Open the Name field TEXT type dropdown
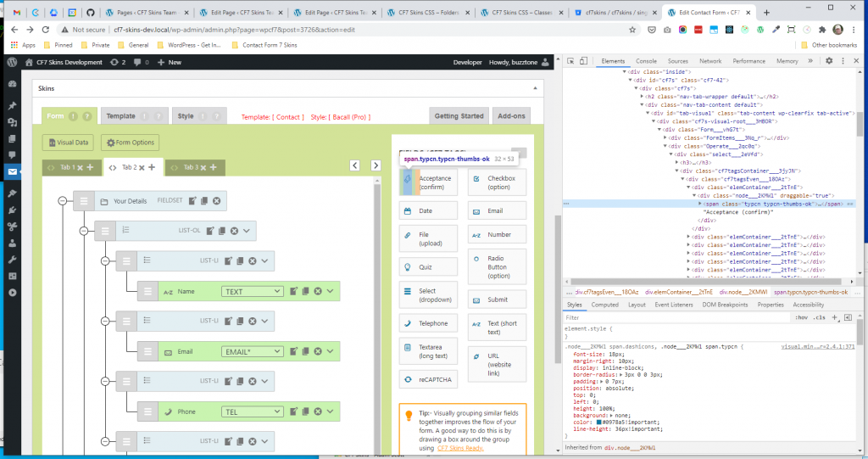 click(x=252, y=292)
